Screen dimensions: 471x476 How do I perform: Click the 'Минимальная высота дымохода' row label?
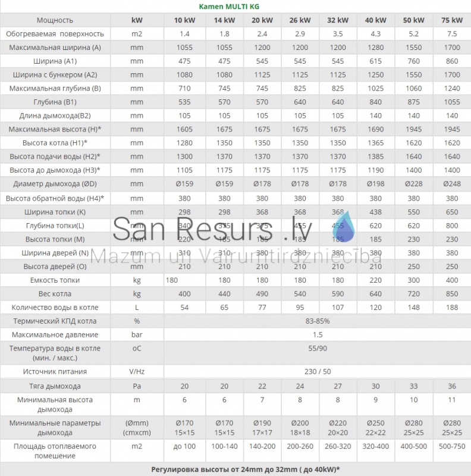click(x=55, y=405)
